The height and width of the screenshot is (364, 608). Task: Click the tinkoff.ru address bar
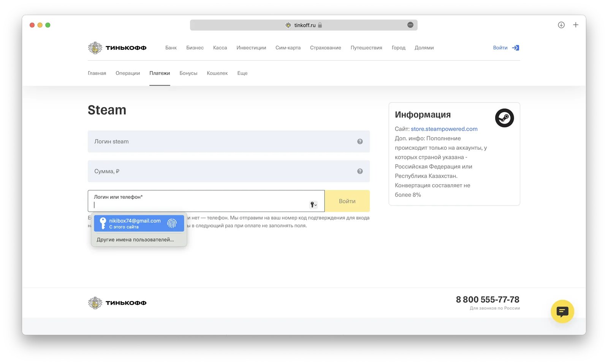point(304,25)
